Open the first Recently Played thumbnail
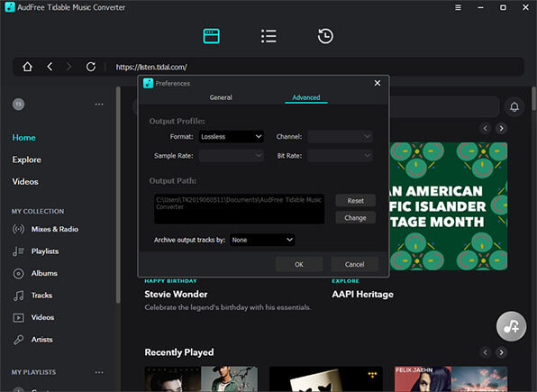This screenshot has width=537, height=392. (201, 378)
